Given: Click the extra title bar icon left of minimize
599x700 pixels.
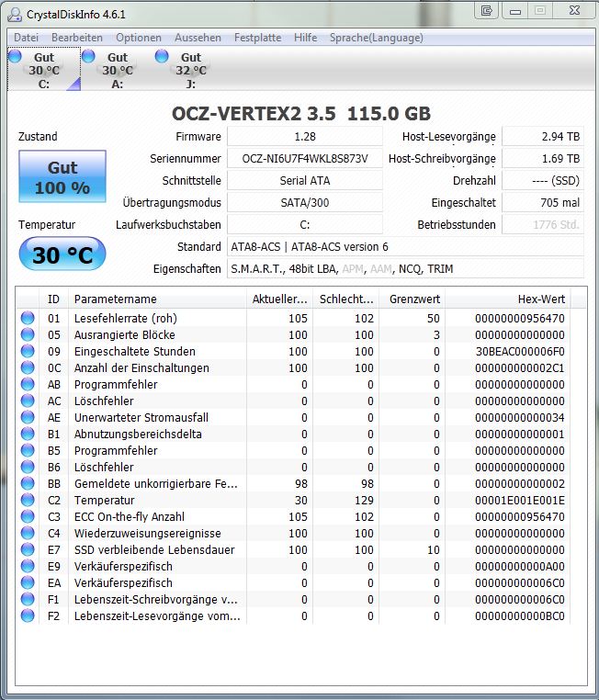Looking at the screenshot, I should point(487,10).
